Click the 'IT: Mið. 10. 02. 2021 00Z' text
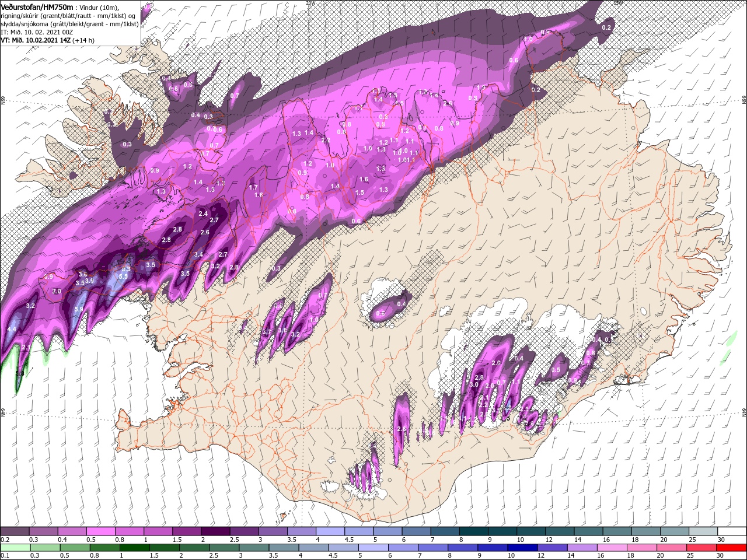This screenshot has height=560, width=747. coord(36,32)
